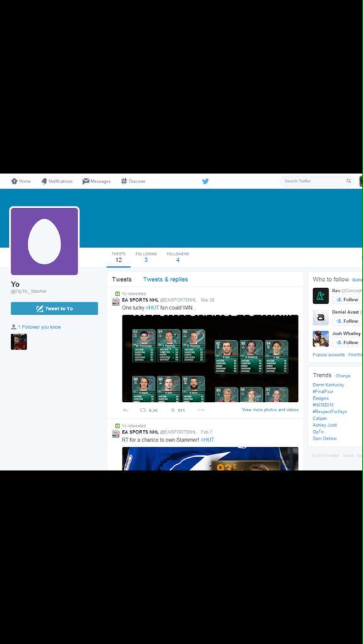This screenshot has height=644, width=363.
Task: Open the Ashley Judd trend
Action: click(325, 425)
